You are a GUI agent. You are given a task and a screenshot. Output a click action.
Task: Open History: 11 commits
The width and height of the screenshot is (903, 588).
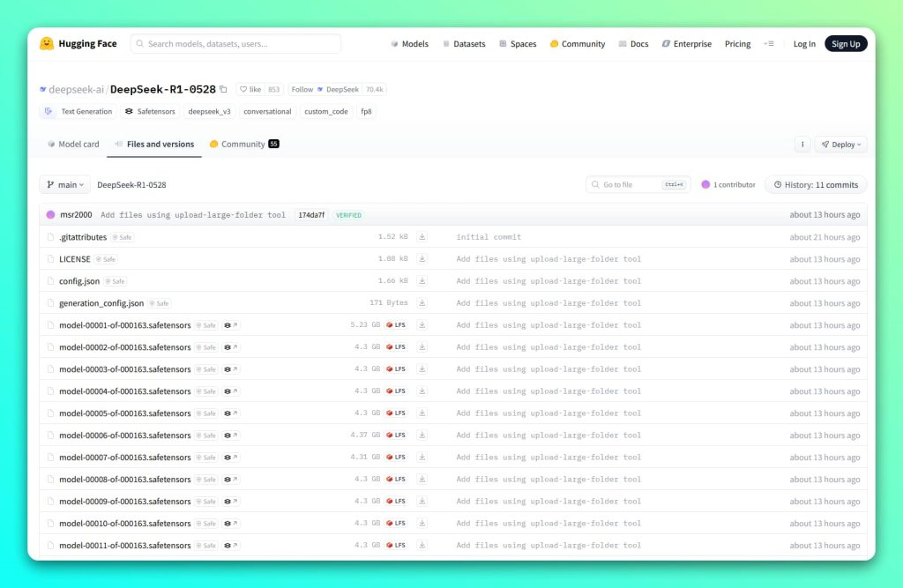(x=816, y=185)
